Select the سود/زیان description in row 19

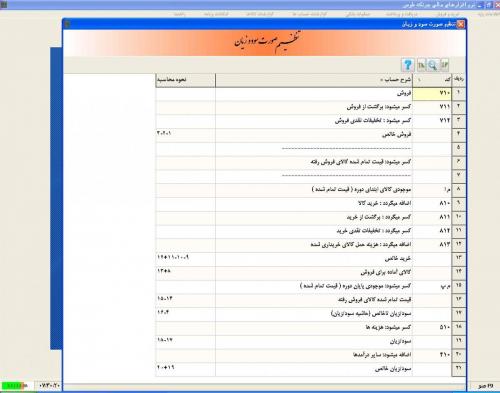(x=314, y=342)
